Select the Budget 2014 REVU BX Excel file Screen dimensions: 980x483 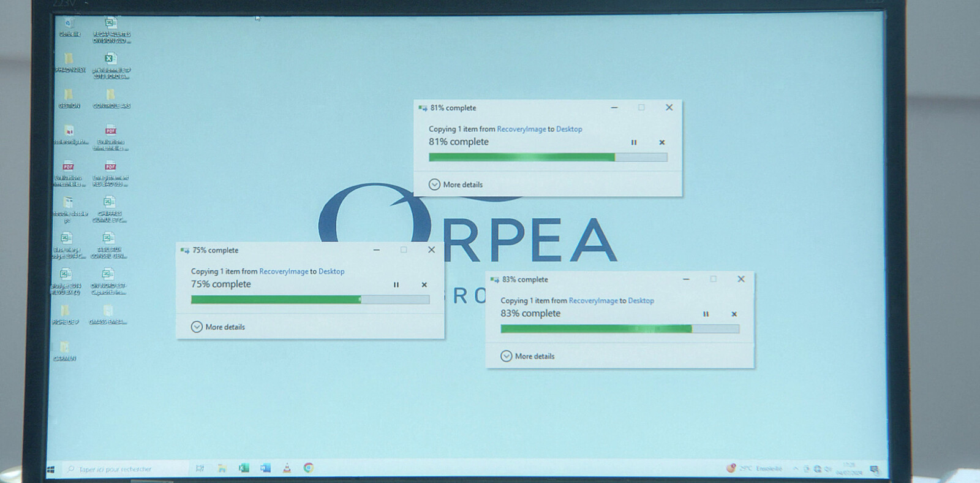[x=66, y=281]
